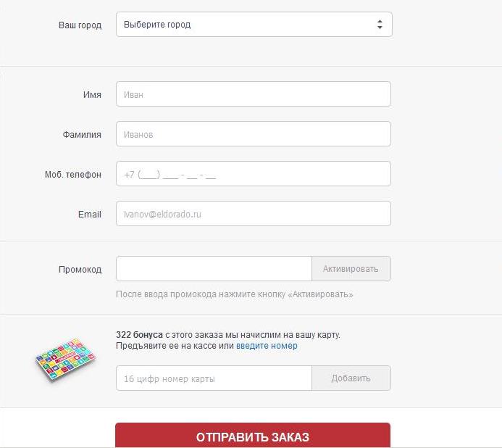Focus the Имя input field
Screen dimensions: 502x448
(x=253, y=94)
